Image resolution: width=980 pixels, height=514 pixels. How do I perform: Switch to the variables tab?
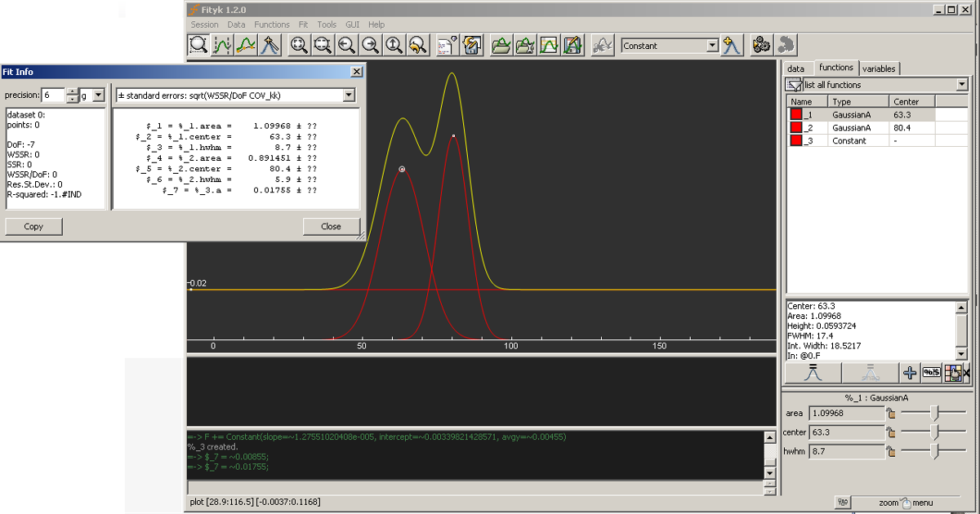click(879, 69)
